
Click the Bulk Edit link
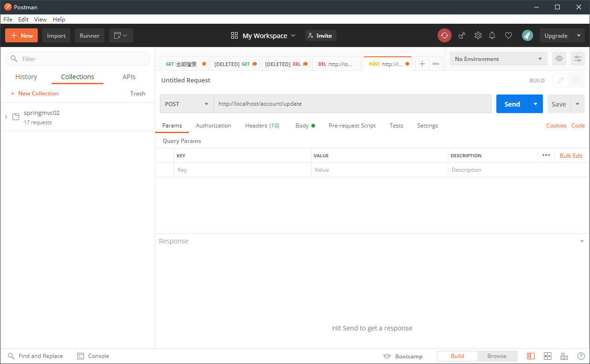[x=571, y=155]
